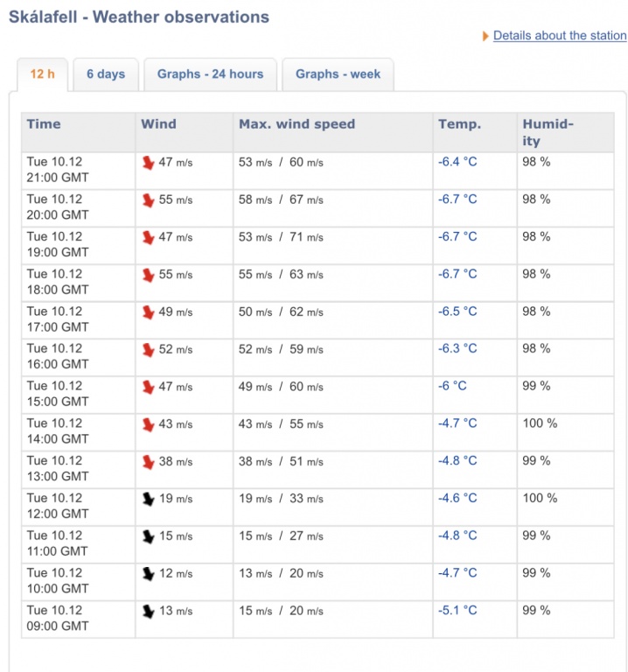Switch to the 6 days tab
This screenshot has width=628, height=672.
click(x=106, y=74)
